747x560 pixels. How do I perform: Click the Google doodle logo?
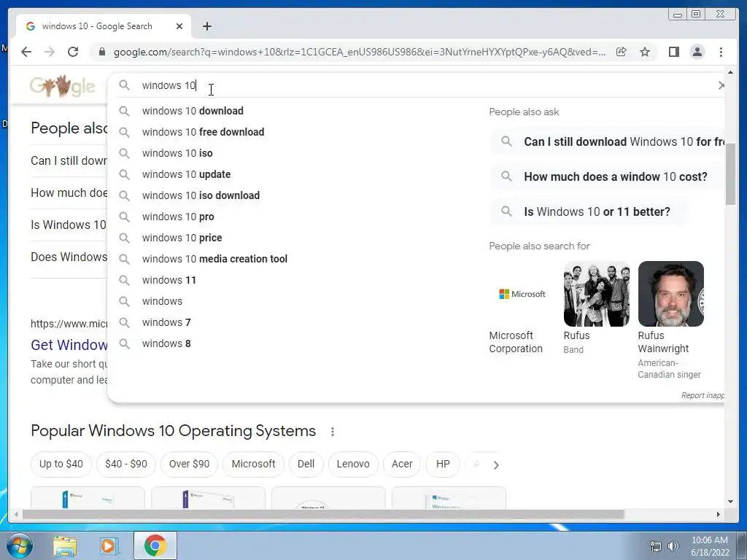(62, 86)
